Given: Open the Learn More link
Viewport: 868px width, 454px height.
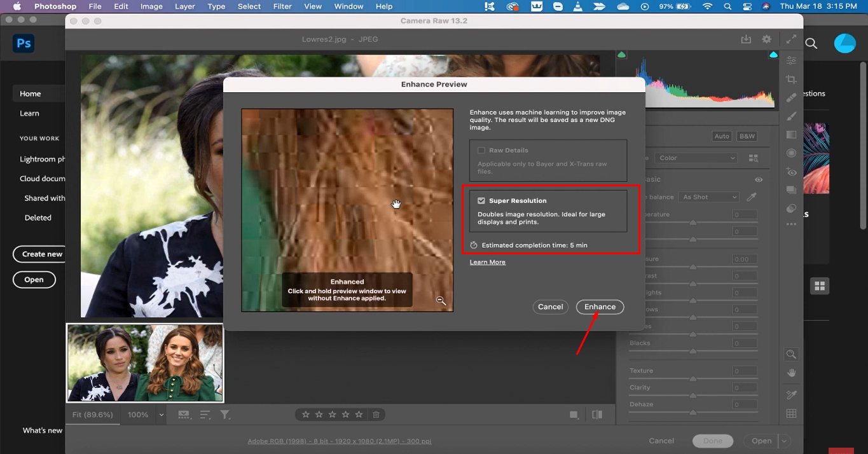Looking at the screenshot, I should (x=487, y=261).
